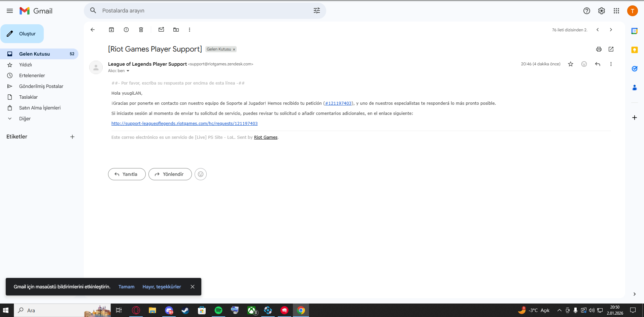The image size is (644, 317).
Task: Create a new label next to Etiketler
Action: (x=72, y=137)
